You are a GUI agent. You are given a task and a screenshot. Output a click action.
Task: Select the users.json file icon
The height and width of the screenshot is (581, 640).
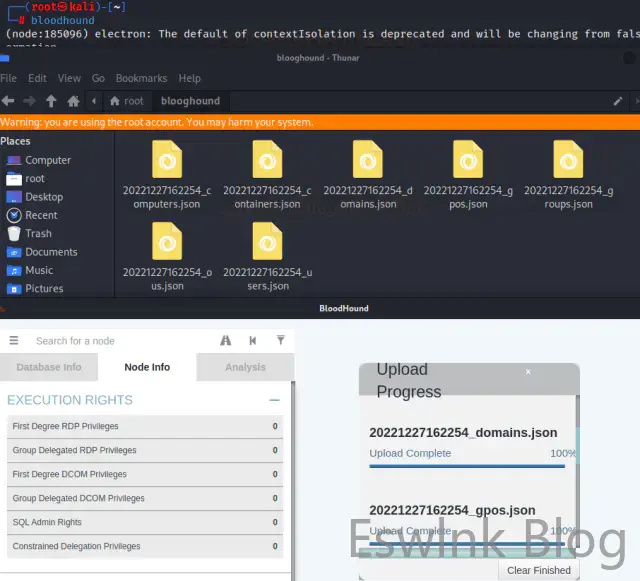pyautogui.click(x=267, y=241)
